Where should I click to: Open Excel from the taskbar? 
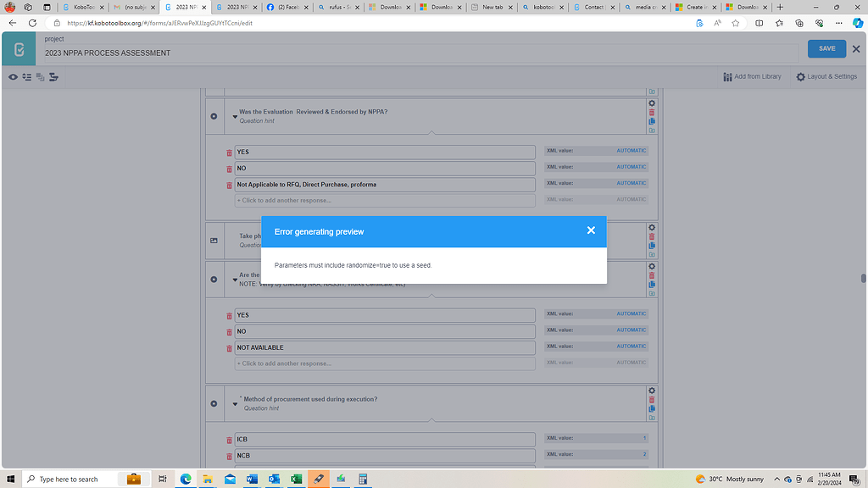(296, 479)
